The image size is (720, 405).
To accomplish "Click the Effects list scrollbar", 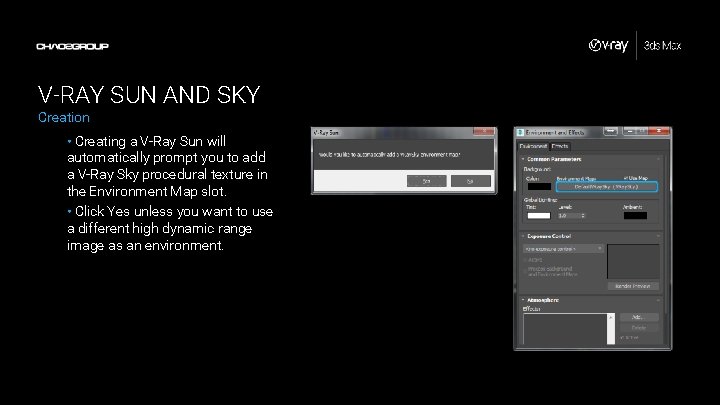I will click(x=611, y=329).
